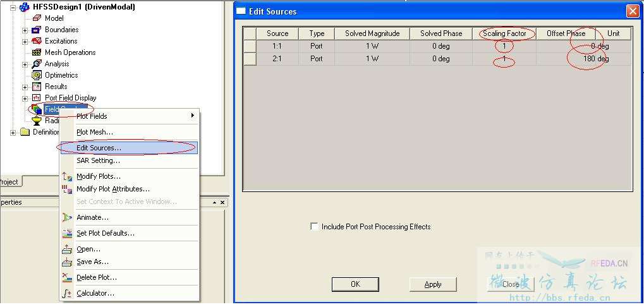Click the HFSSDesign1 design icon
The image size is (644, 307).
coord(25,7)
